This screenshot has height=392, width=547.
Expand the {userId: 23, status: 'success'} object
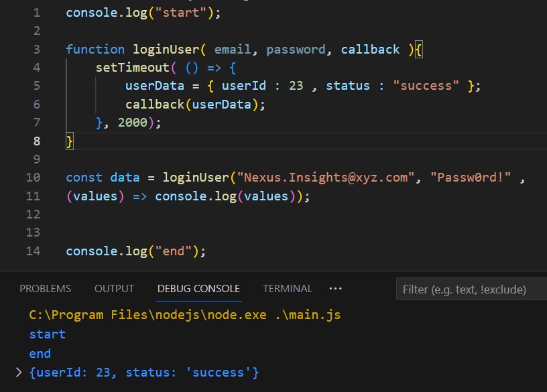[19, 373]
